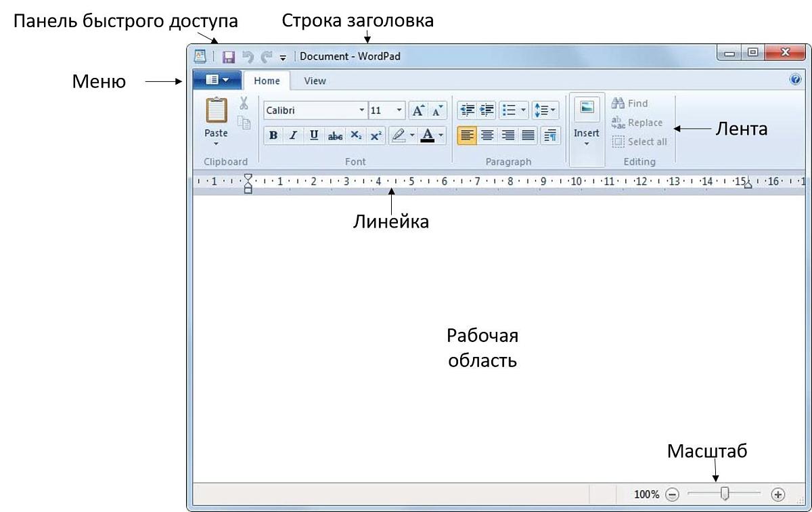812x512 pixels.
Task: Toggle underline formatting
Action: (x=314, y=135)
